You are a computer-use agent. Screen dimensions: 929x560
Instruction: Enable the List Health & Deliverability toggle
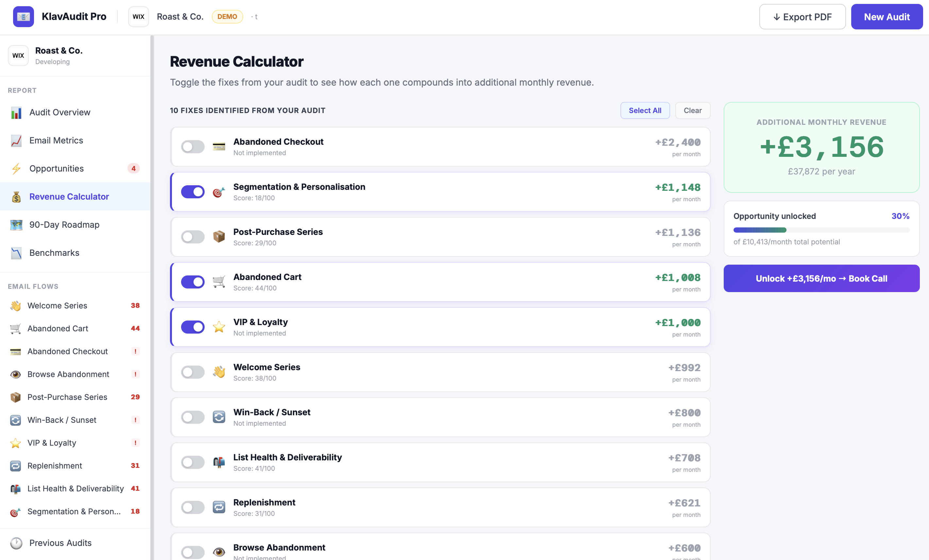click(x=193, y=462)
